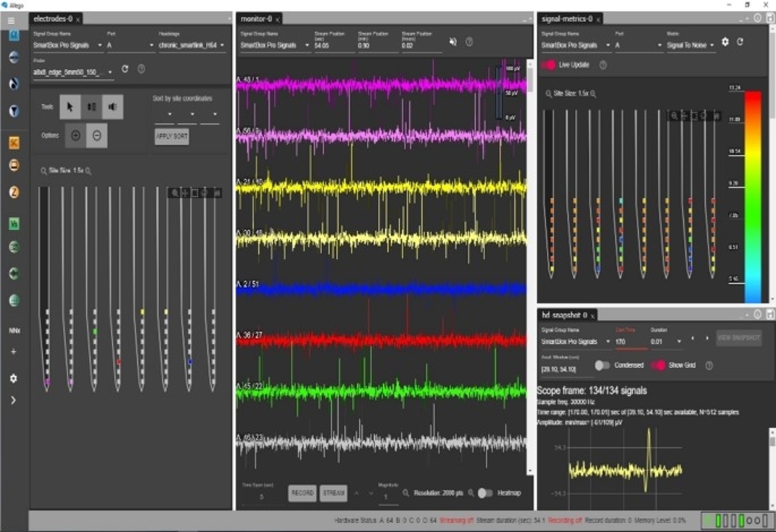The image size is (776, 532).
Task: Click the SK orange sidebar icon
Action: 14,143
